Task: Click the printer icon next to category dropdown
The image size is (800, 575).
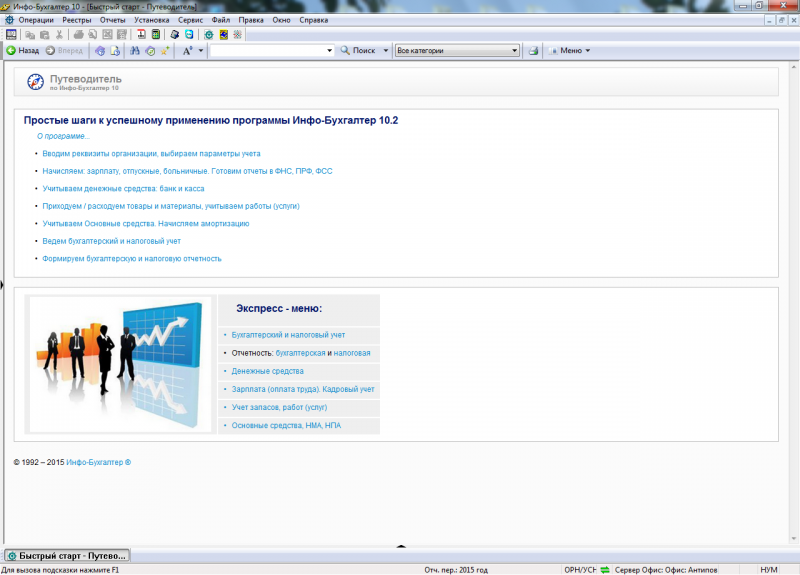Action: (533, 51)
